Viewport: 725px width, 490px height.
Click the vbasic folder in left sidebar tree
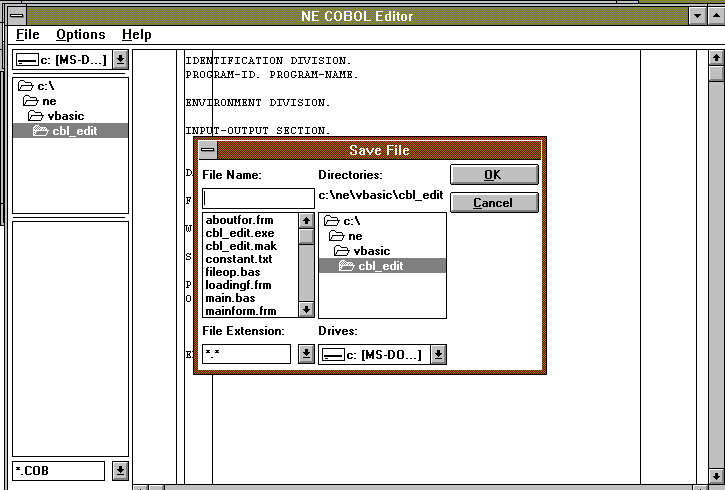[66, 116]
